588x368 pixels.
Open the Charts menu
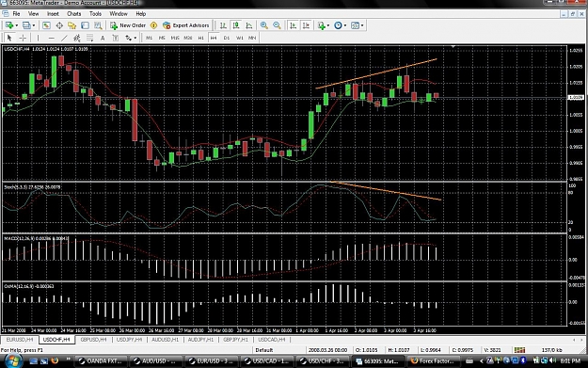pos(74,13)
